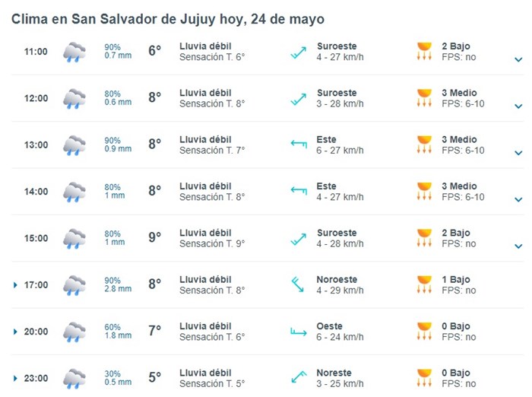Click the rain cloud icon for 11:00

tap(74, 52)
